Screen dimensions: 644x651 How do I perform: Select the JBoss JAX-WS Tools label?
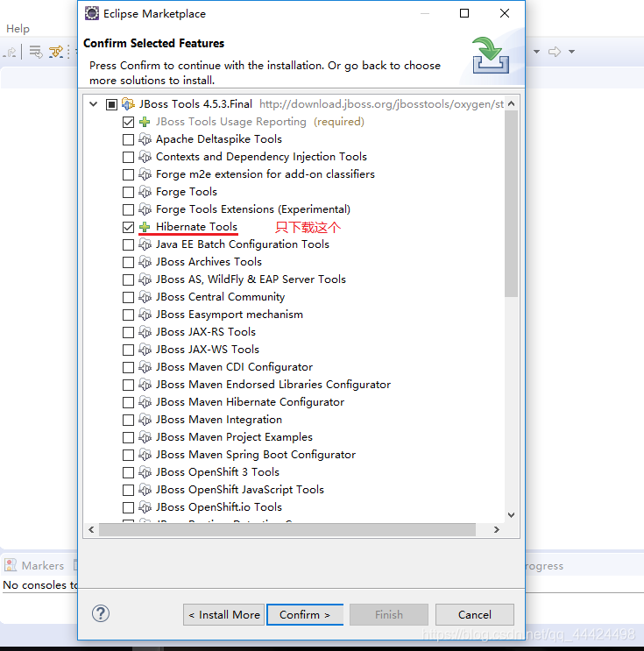coord(207,350)
